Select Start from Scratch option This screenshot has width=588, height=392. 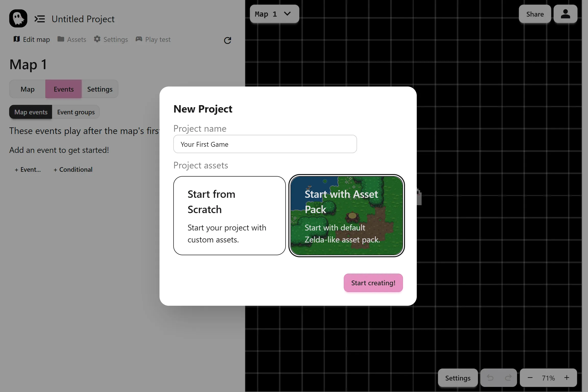click(229, 215)
